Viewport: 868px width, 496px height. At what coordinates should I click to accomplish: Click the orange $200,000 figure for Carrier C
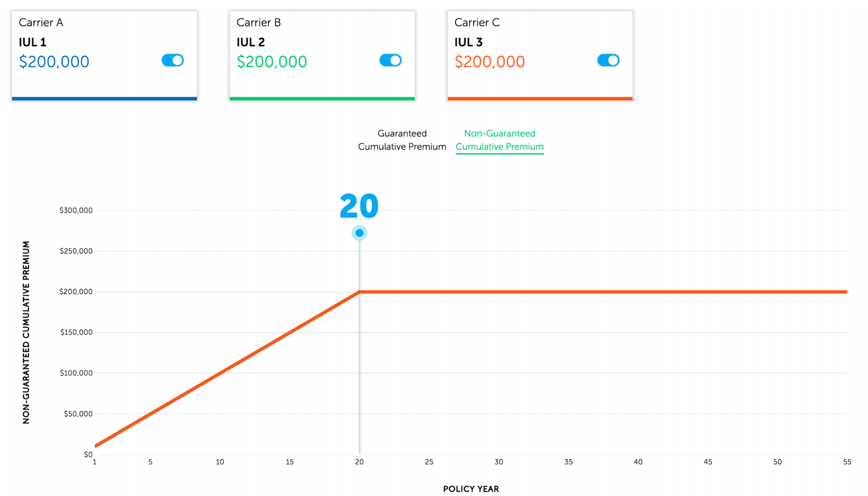tap(489, 61)
